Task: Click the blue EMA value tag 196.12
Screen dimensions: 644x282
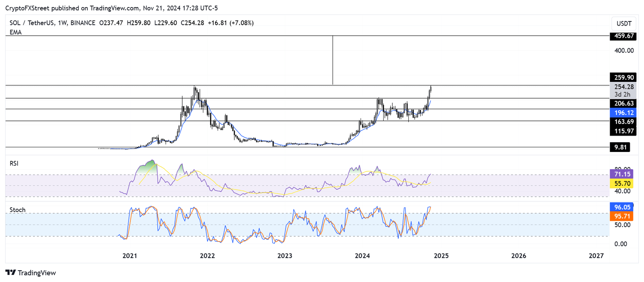Action: coord(622,112)
